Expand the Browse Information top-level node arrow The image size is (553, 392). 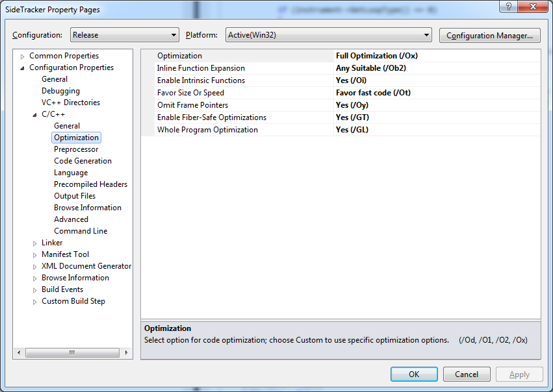[34, 278]
